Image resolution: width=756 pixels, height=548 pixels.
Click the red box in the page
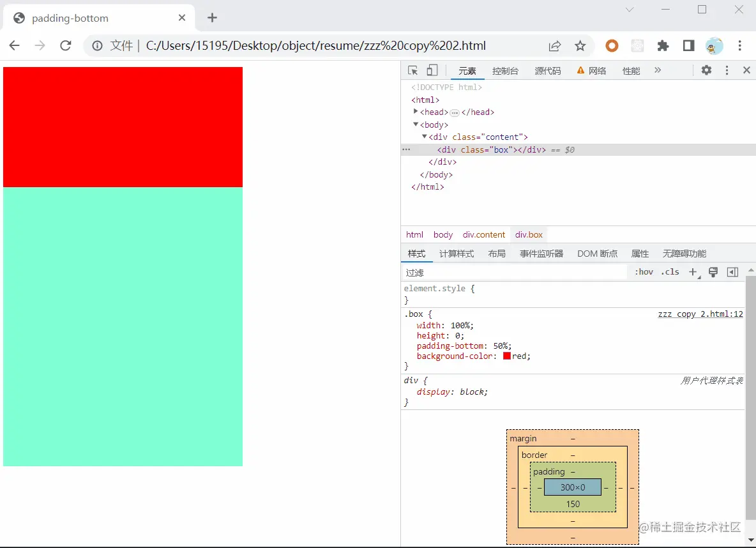pyautogui.click(x=123, y=127)
